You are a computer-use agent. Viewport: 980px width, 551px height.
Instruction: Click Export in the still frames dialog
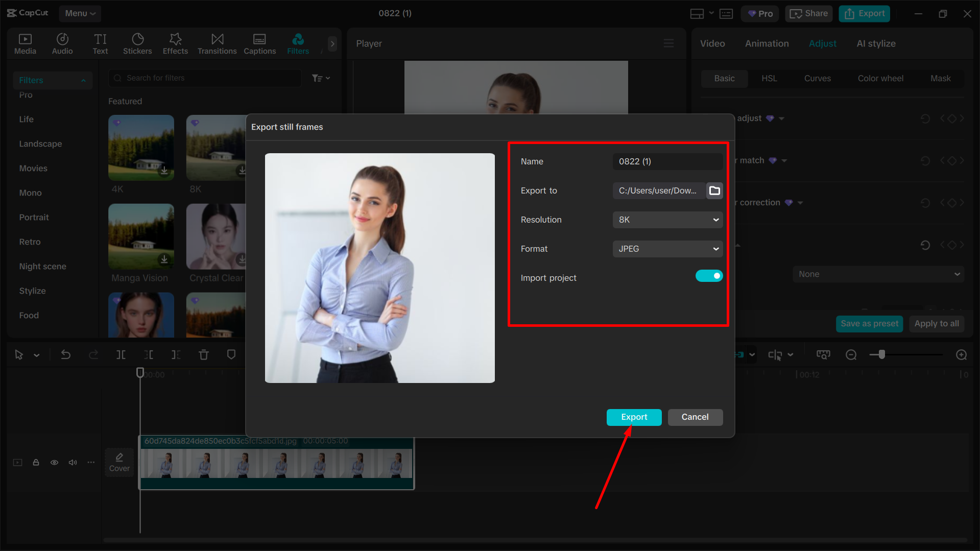[634, 417]
